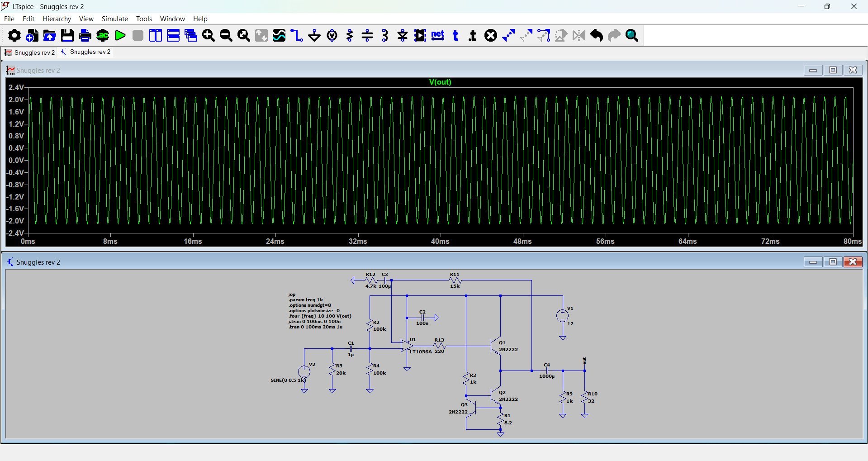Open the View menu
Viewport: 868px width, 461px height.
pyautogui.click(x=86, y=19)
